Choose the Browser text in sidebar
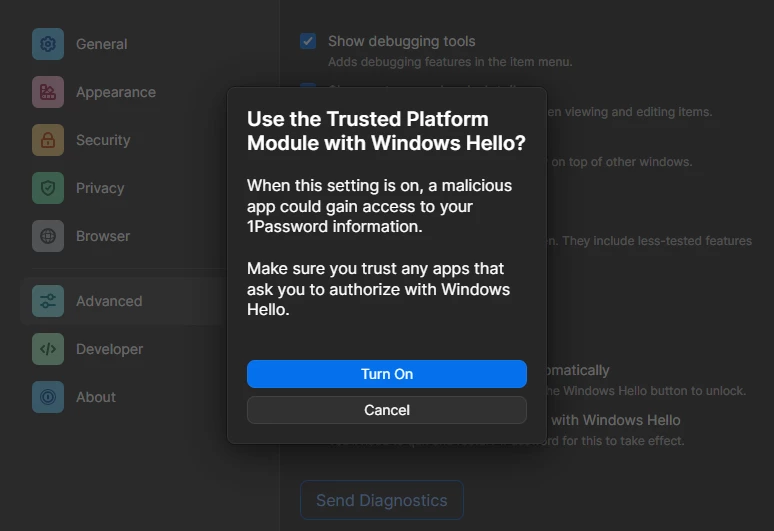 (103, 236)
